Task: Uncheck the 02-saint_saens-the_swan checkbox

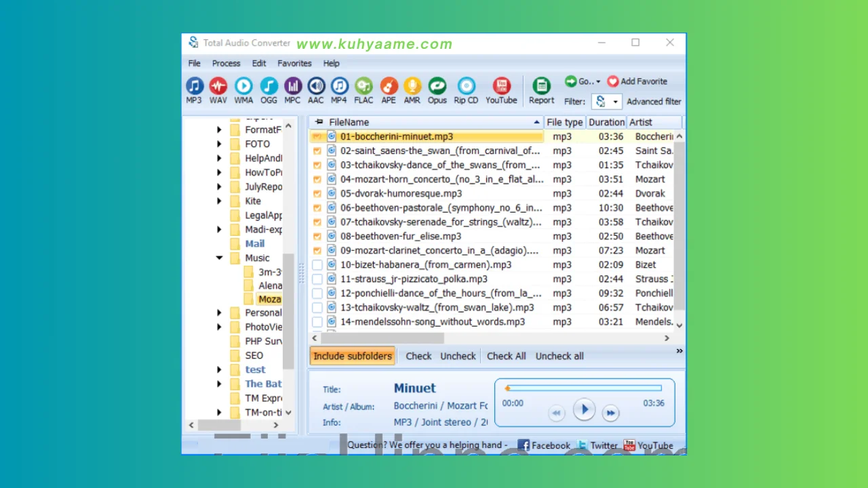Action: point(317,150)
